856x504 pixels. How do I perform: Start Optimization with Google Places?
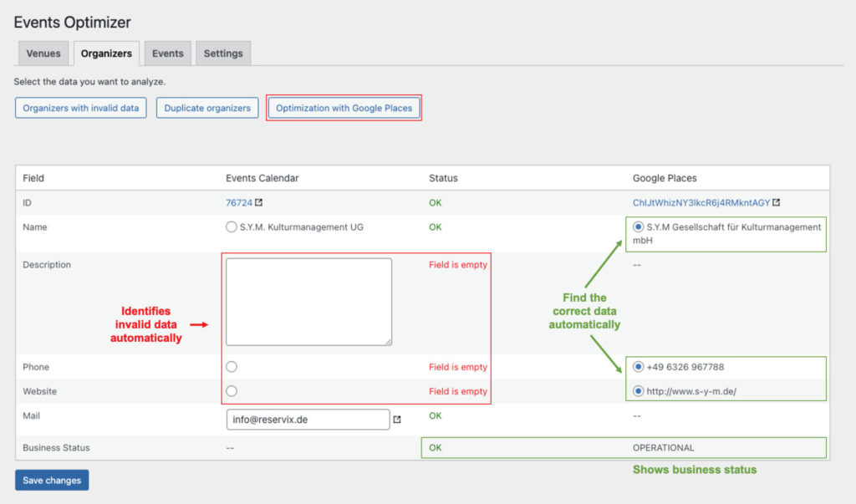344,107
